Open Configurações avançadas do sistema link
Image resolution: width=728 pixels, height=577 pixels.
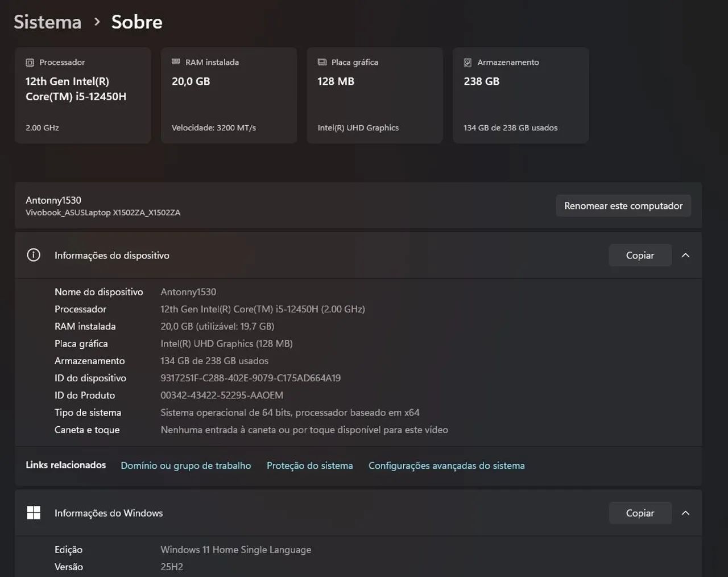[446, 465]
